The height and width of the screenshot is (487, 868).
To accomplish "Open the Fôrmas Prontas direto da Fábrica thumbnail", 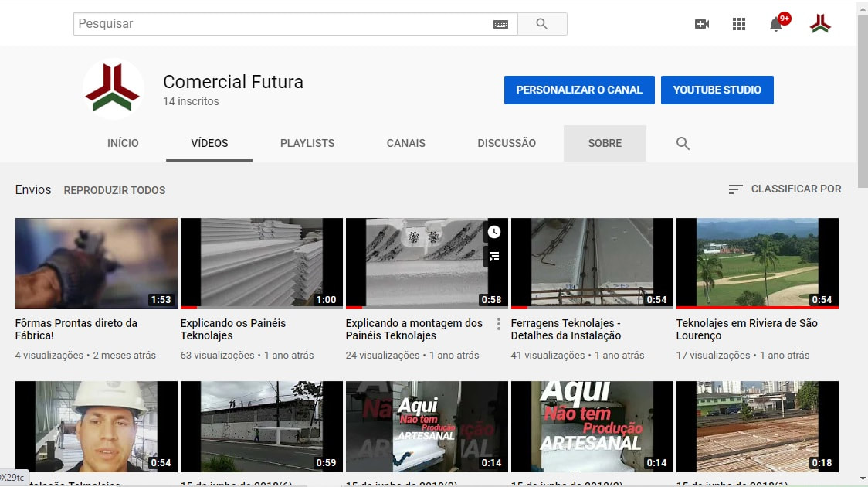I will click(x=97, y=263).
